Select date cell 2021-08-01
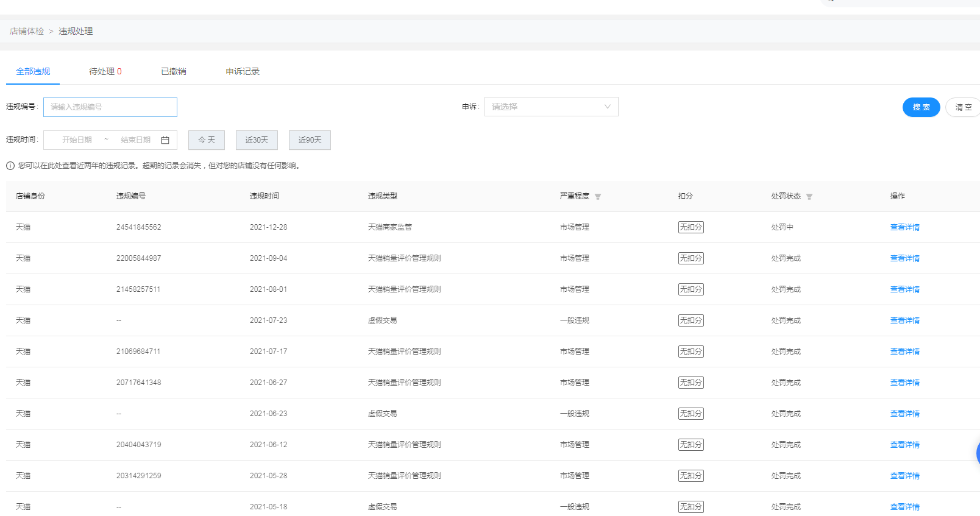Screen dimensions: 980x516 (x=268, y=289)
